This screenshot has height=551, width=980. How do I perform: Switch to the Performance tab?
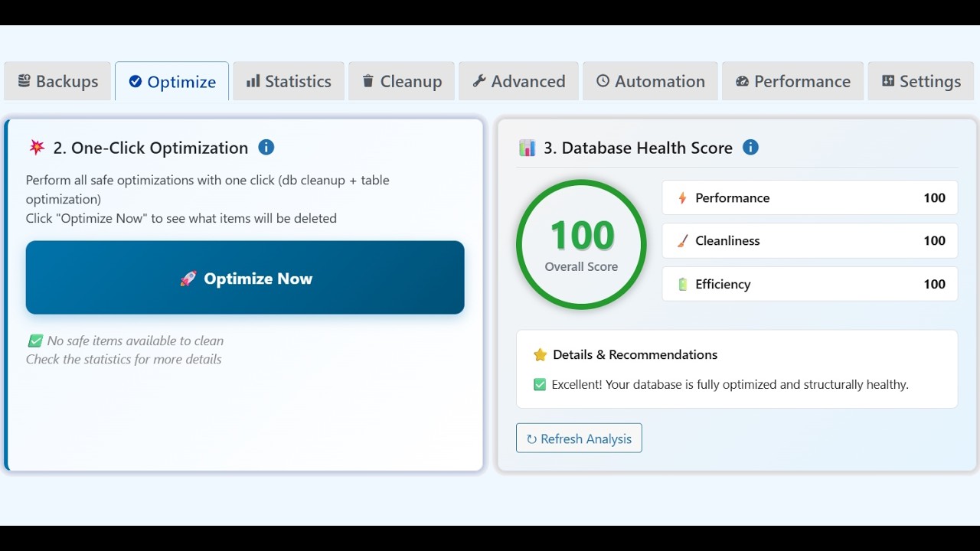click(792, 81)
